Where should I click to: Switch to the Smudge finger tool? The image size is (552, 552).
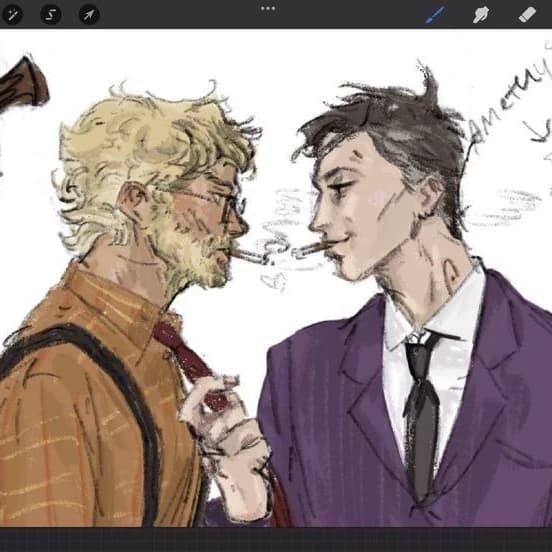(481, 15)
